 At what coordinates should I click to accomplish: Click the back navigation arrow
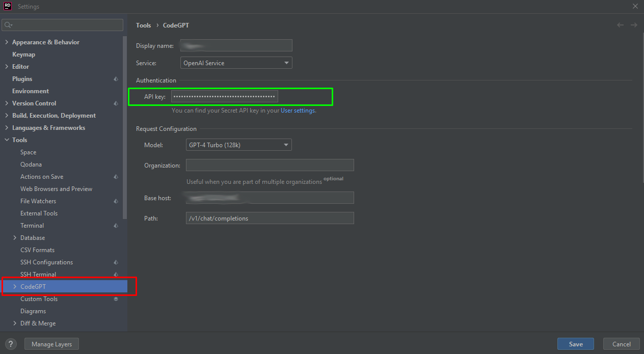click(620, 25)
